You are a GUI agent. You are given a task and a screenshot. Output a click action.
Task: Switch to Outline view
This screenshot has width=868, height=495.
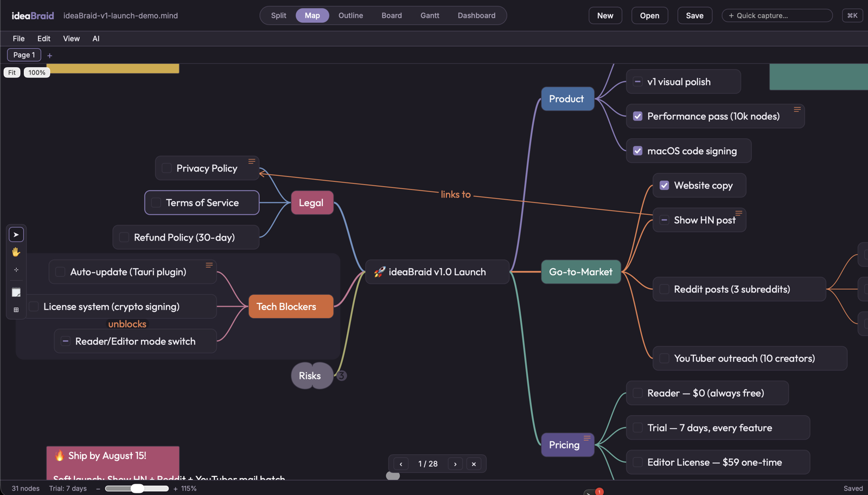350,15
